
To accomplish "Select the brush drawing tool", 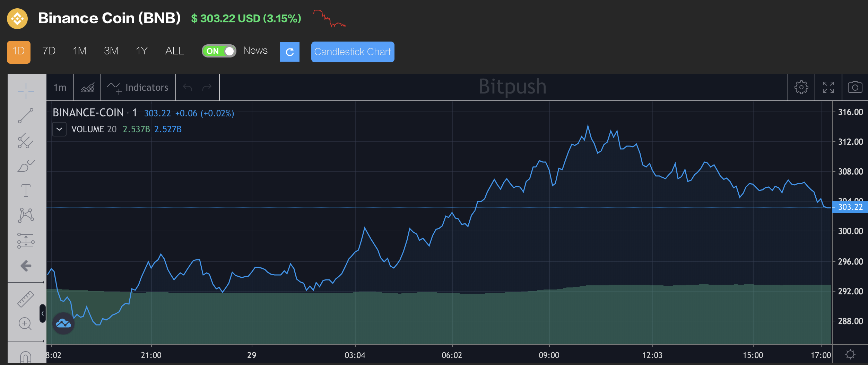I will (26, 166).
